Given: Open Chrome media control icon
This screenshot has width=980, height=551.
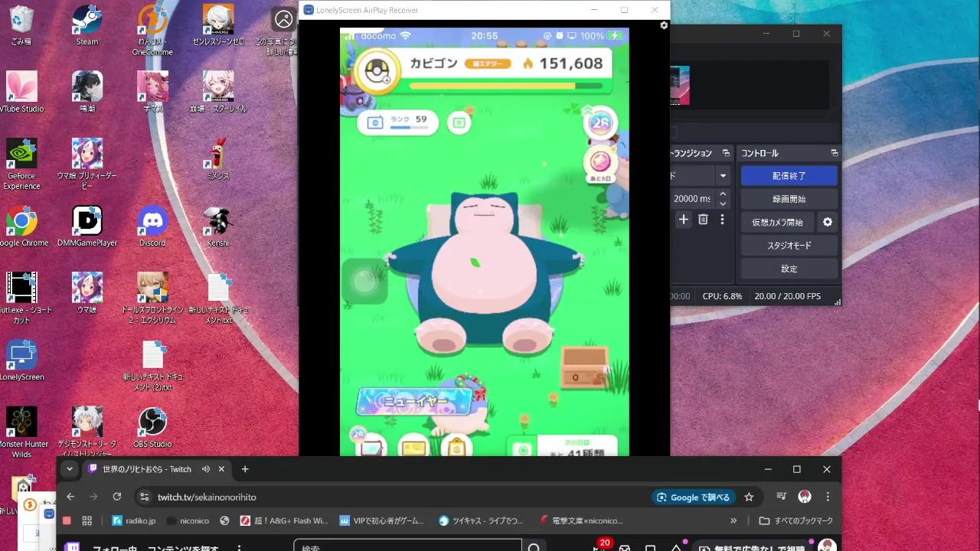Looking at the screenshot, I should [x=781, y=497].
